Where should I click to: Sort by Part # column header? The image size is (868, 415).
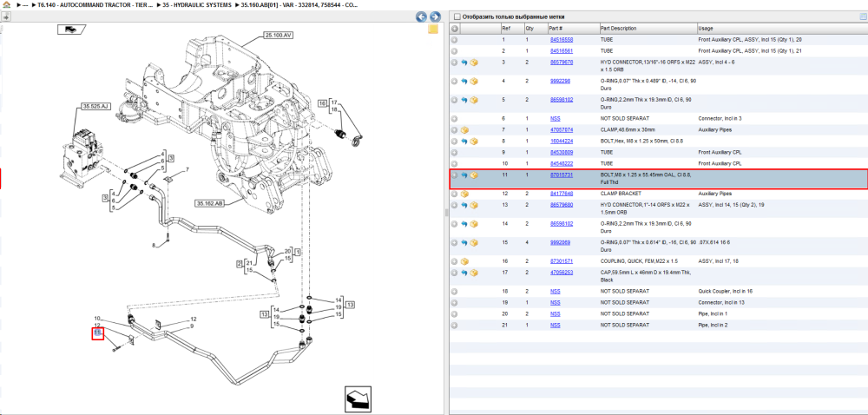point(572,29)
